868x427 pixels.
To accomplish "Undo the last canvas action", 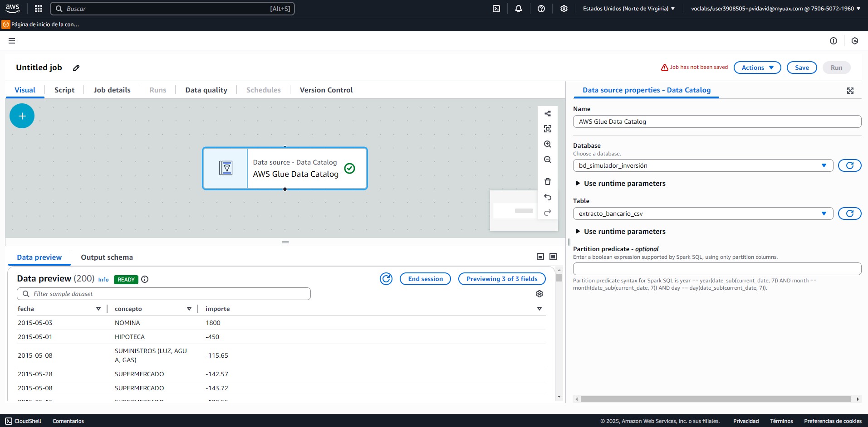I will (548, 197).
